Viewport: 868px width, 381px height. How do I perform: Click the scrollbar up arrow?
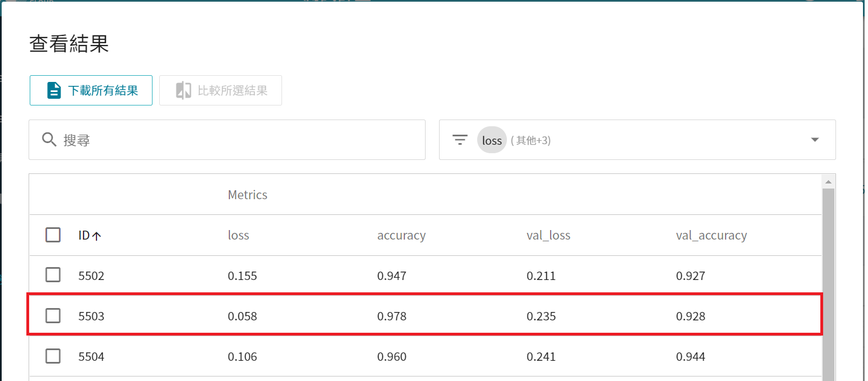tap(827, 181)
